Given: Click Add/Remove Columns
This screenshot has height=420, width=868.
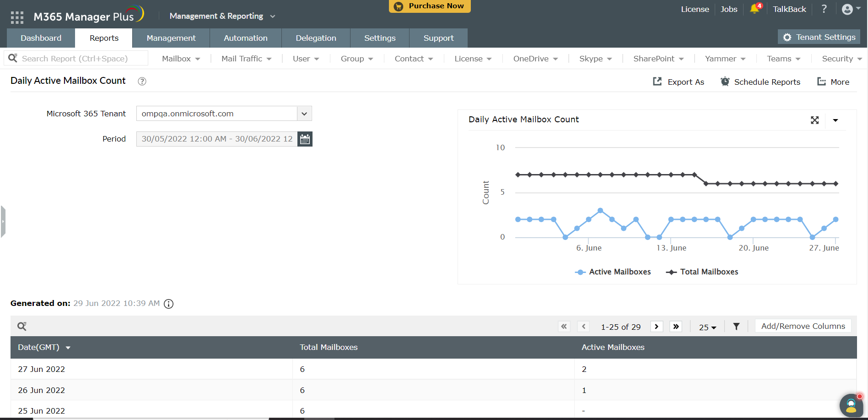Looking at the screenshot, I should pyautogui.click(x=803, y=326).
